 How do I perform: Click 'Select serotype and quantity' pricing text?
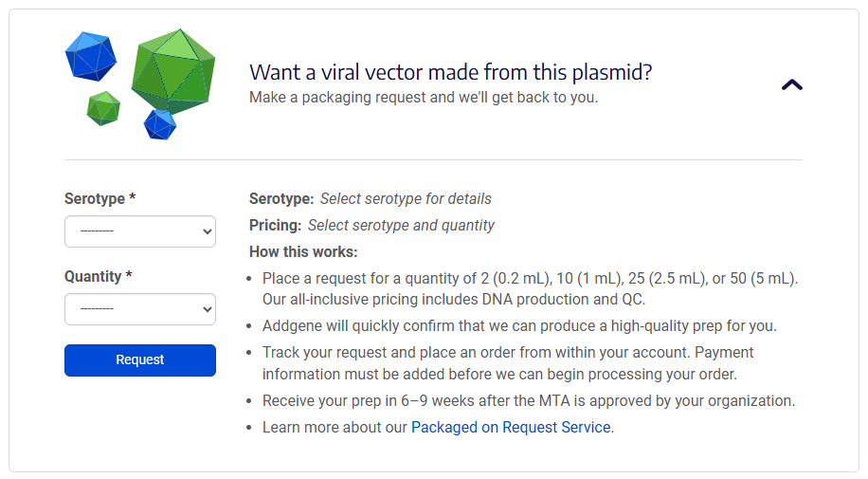[x=401, y=226]
